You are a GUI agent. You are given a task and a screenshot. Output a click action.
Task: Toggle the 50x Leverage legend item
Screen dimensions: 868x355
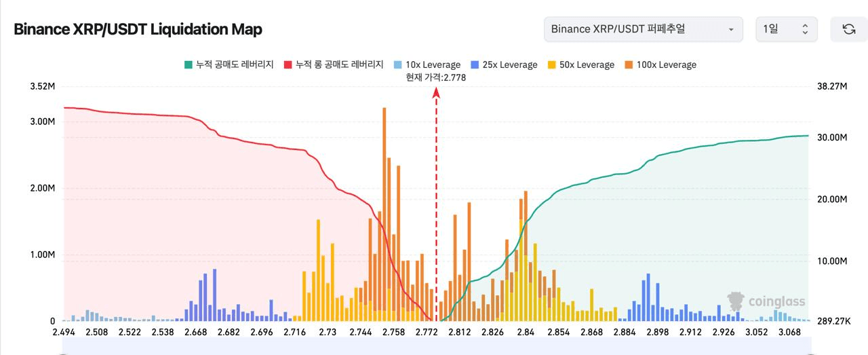pyautogui.click(x=580, y=65)
